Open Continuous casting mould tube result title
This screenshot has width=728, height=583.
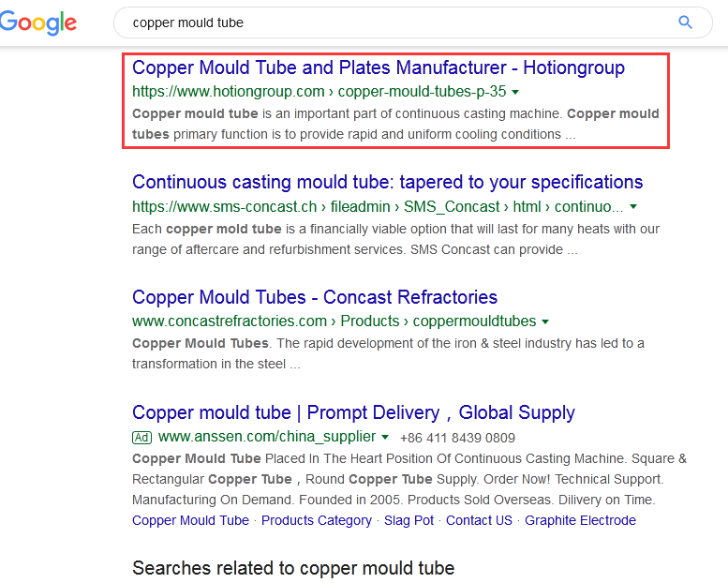pyautogui.click(x=387, y=182)
